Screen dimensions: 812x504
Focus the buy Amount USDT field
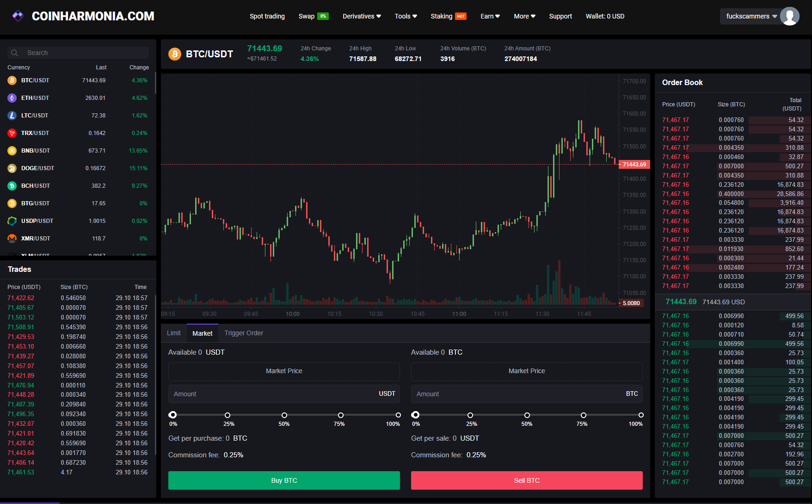tap(284, 394)
